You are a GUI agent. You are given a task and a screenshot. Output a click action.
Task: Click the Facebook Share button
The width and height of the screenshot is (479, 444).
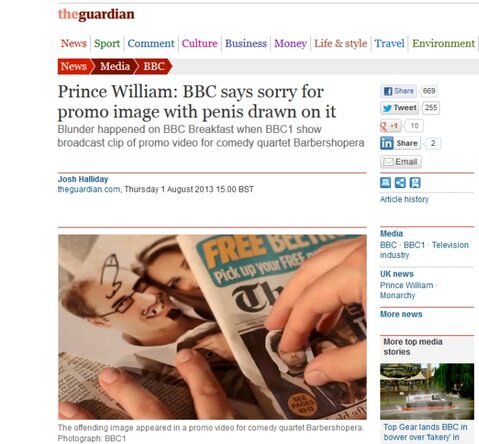(x=398, y=91)
